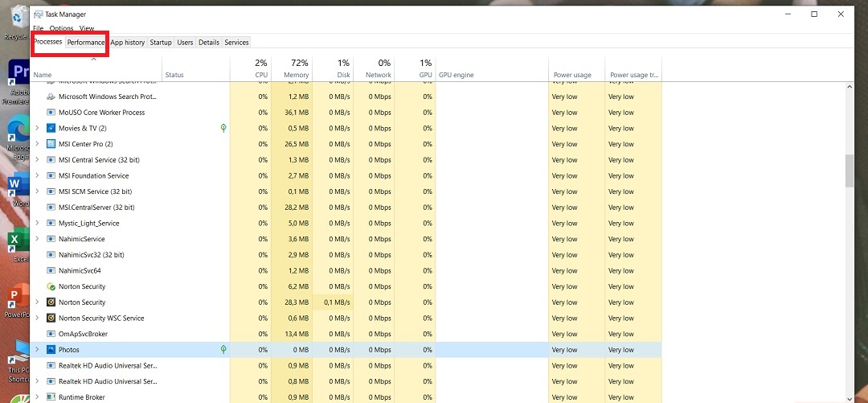Click the GPU engine column header
The width and height of the screenshot is (868, 403).
tap(492, 68)
